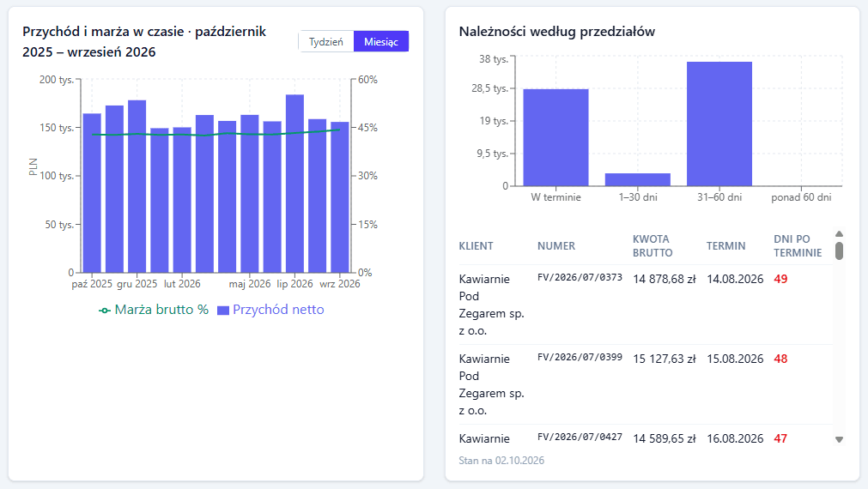Click the 'Stan na 02.10.2026' note
This screenshot has width=868, height=489.
point(501,460)
